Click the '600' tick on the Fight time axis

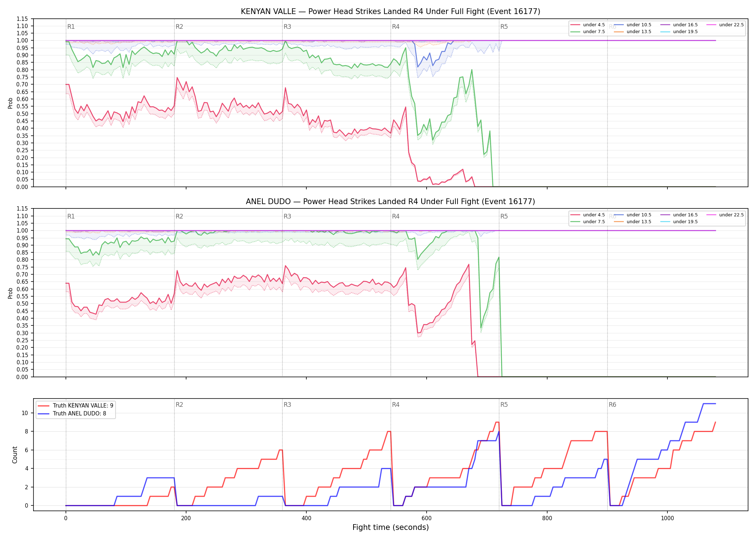coord(427,518)
